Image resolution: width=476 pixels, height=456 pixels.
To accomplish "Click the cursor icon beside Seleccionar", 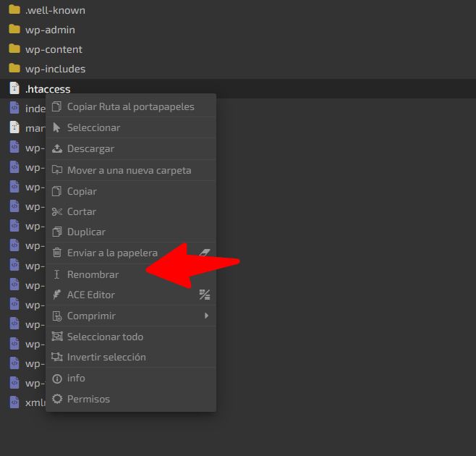I will click(56, 127).
